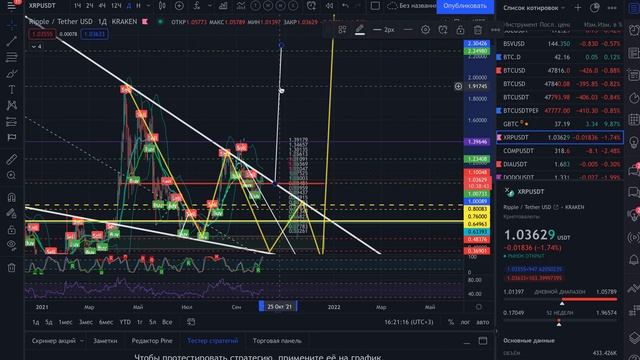Image resolution: width=640 pixels, height=360 pixels.
Task: Undo the last chart action
Action: [x=345, y=6]
